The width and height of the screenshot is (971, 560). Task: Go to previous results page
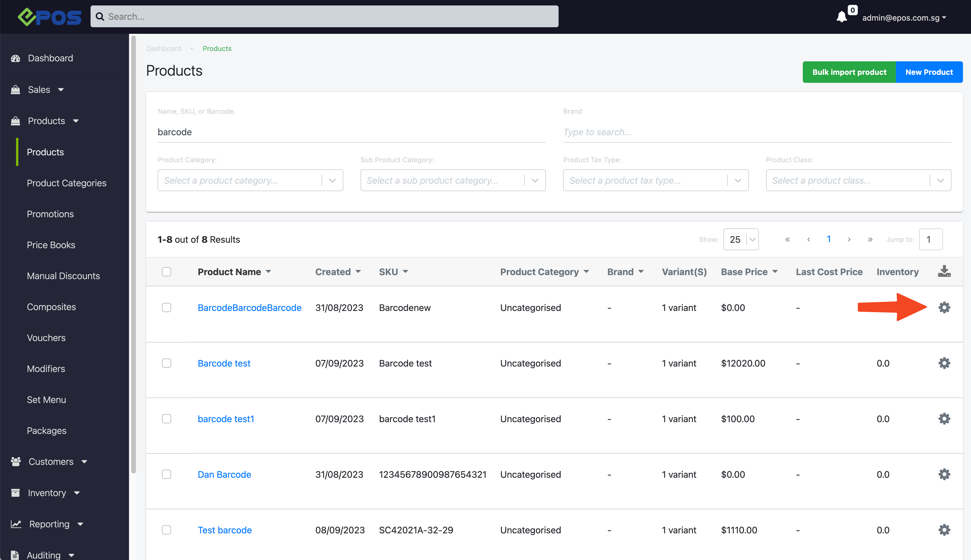point(808,239)
